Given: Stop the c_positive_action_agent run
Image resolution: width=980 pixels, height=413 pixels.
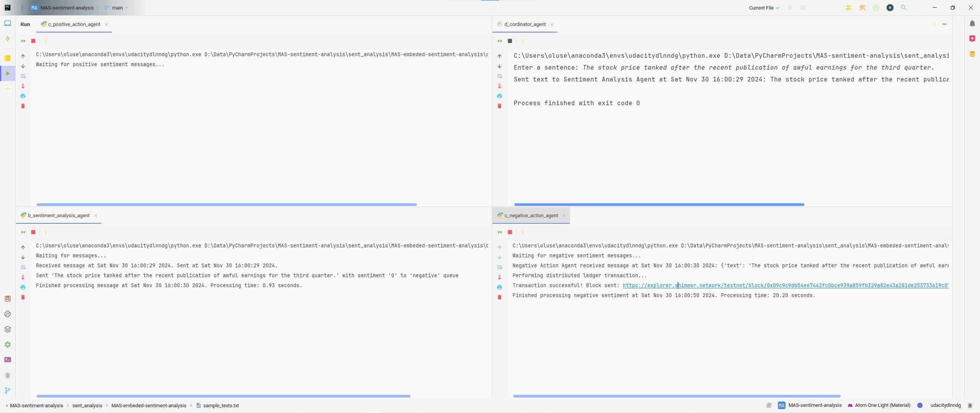Looking at the screenshot, I should coord(33,41).
